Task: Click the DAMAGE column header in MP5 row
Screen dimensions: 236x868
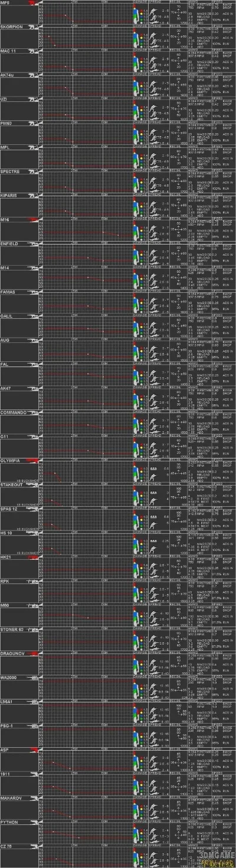Action: pyautogui.click(x=139, y=2)
